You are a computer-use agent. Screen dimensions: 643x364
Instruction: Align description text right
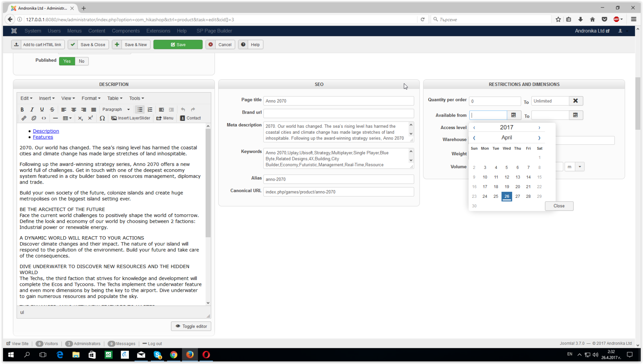[84, 110]
